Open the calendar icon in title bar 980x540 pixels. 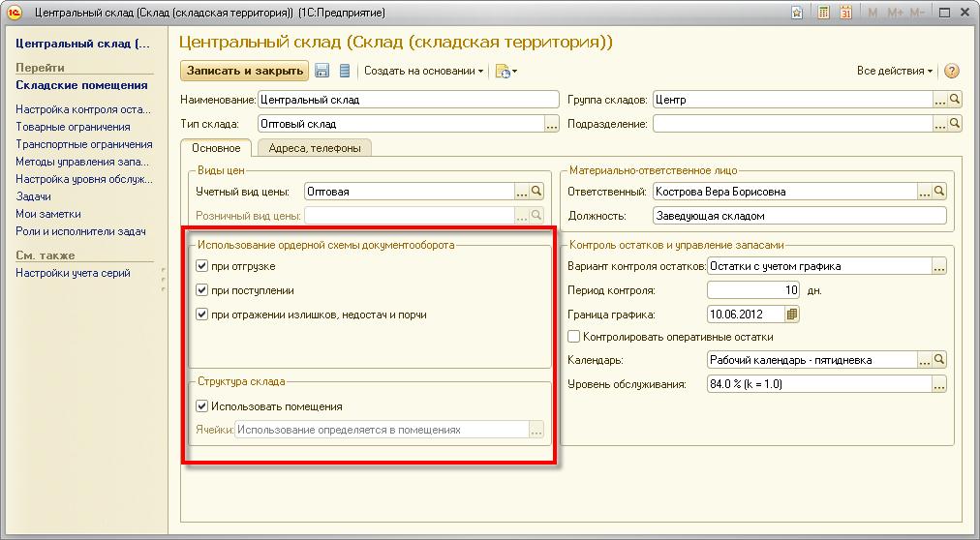845,14
